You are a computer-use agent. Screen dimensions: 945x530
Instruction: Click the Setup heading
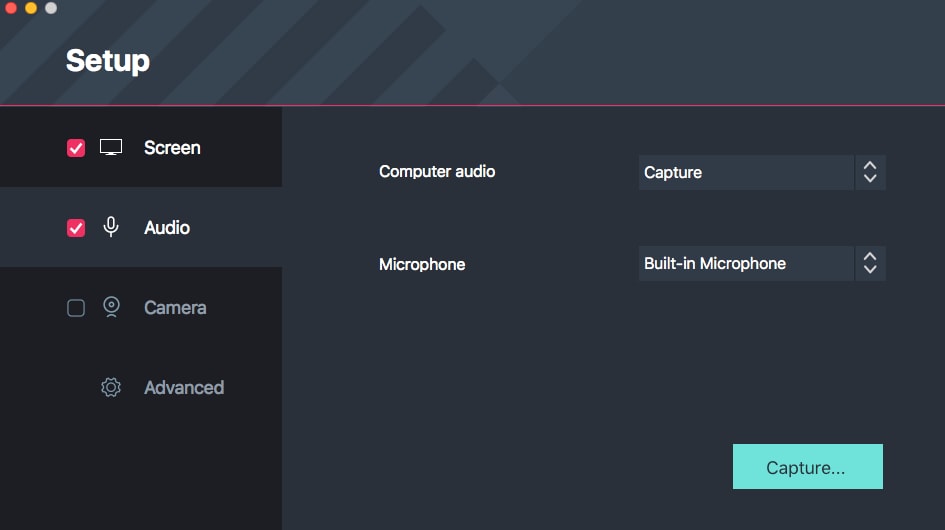(108, 61)
